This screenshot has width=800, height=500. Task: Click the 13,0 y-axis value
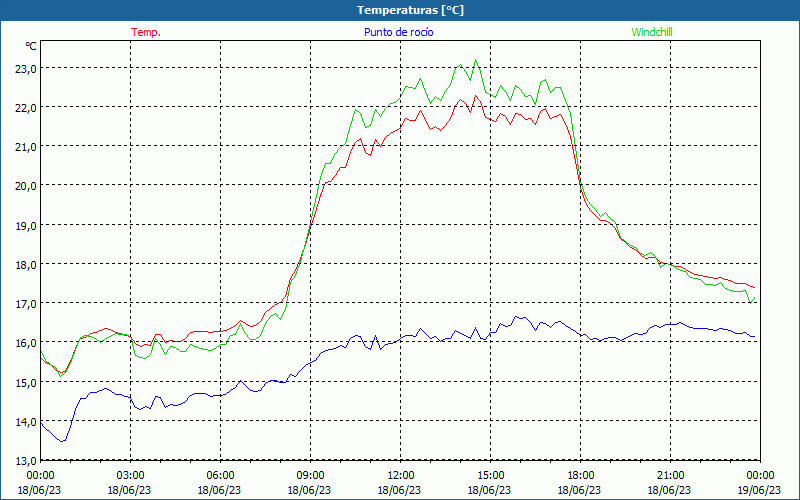tap(26, 461)
